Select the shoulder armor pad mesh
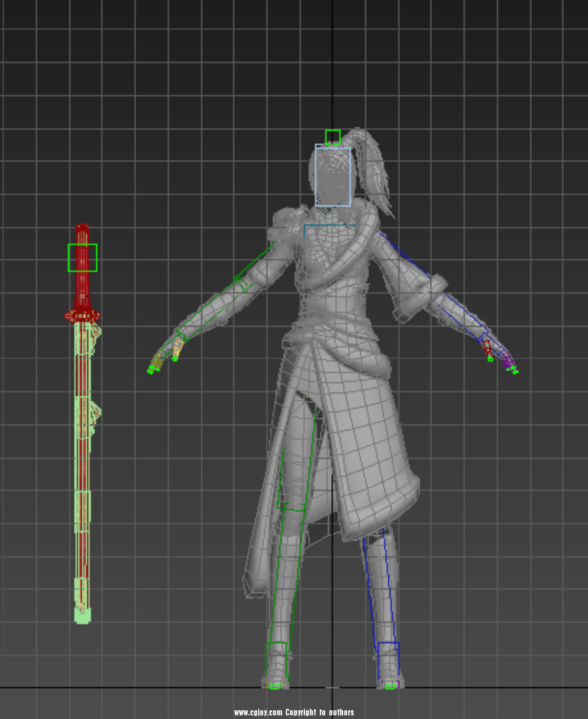 pyautogui.click(x=283, y=220)
